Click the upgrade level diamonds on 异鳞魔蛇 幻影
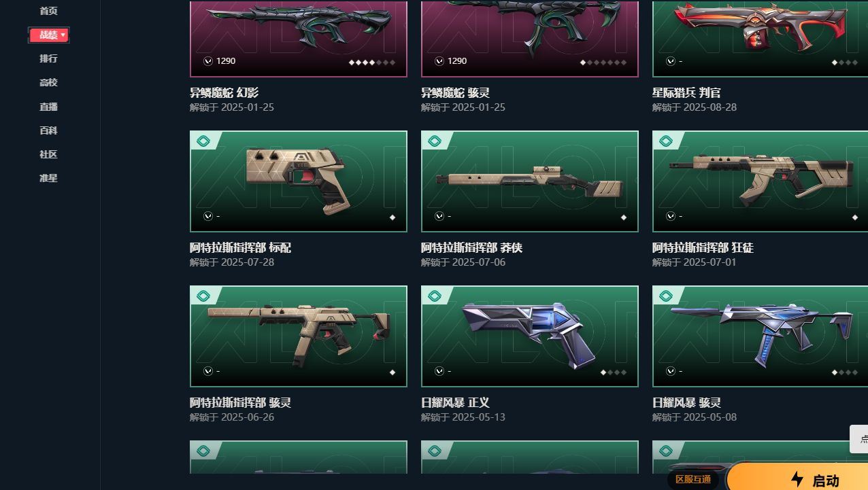 click(372, 63)
